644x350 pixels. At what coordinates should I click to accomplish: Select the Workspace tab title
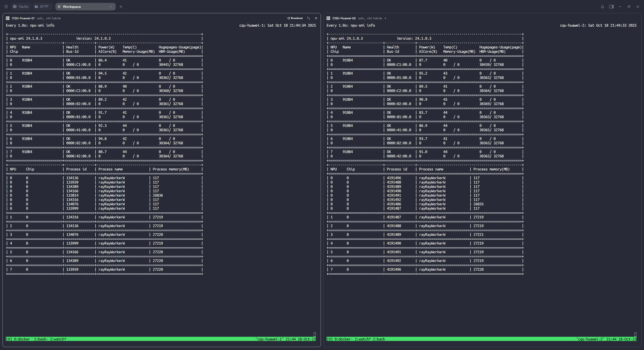(x=72, y=7)
